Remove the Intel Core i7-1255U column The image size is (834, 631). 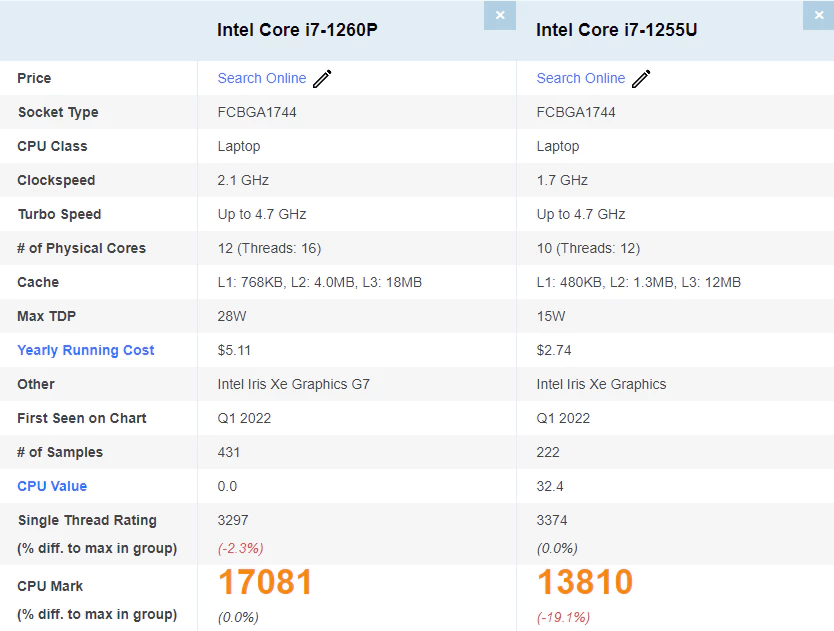(x=819, y=15)
